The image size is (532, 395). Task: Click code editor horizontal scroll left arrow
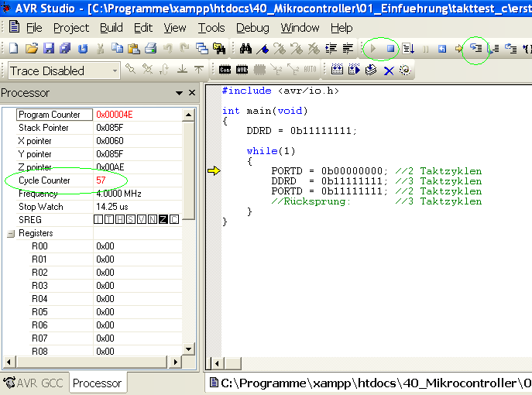(x=217, y=364)
